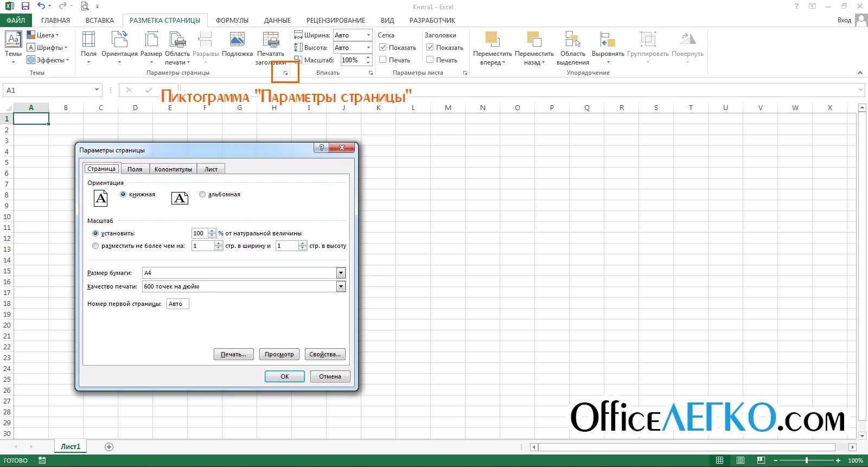868x467 pixels.
Task: Select книжная portrait orientation radio
Action: pos(123,194)
